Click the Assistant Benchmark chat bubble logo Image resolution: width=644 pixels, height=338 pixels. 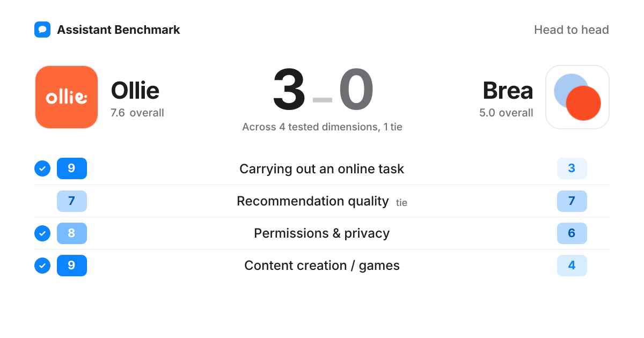(x=42, y=30)
